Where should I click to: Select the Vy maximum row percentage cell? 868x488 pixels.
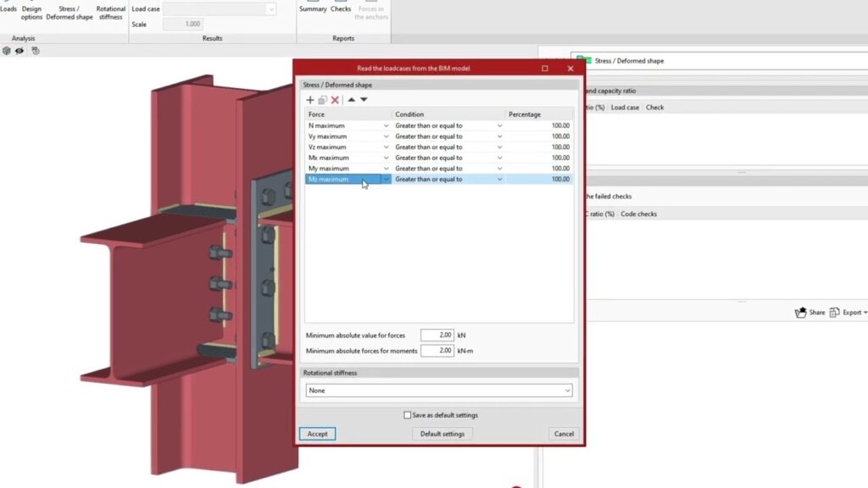[x=539, y=136]
